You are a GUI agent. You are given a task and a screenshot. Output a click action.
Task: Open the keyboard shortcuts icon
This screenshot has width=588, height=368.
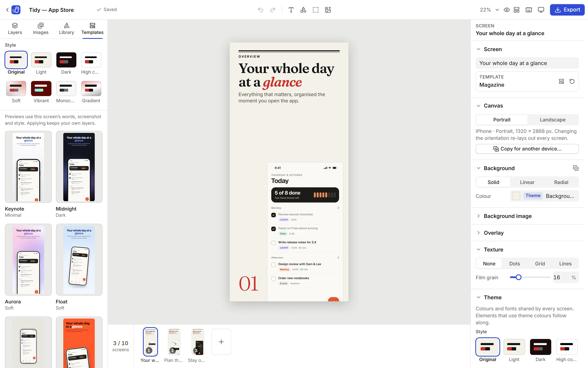[529, 10]
